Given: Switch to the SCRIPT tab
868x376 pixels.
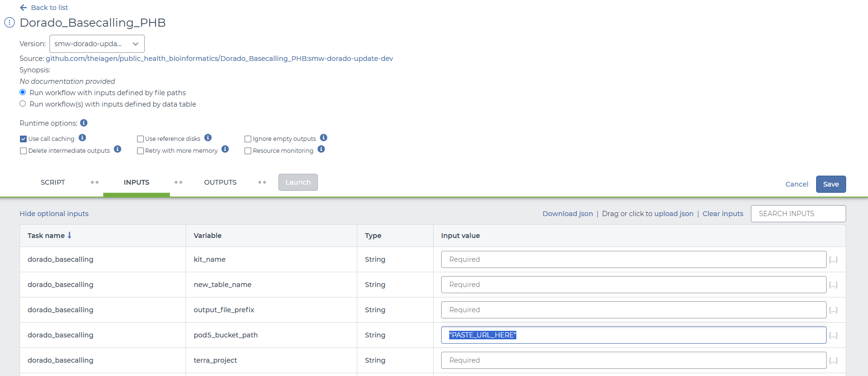Looking at the screenshot, I should (x=53, y=182).
